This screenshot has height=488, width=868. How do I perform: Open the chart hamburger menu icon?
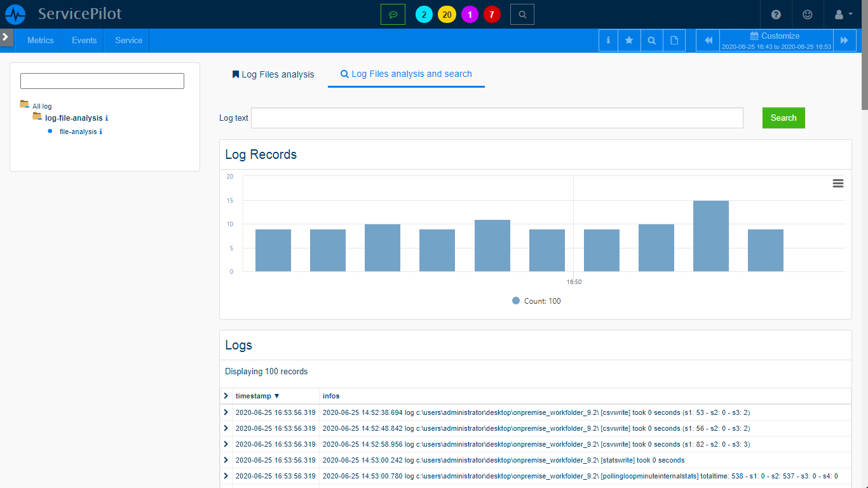(837, 184)
